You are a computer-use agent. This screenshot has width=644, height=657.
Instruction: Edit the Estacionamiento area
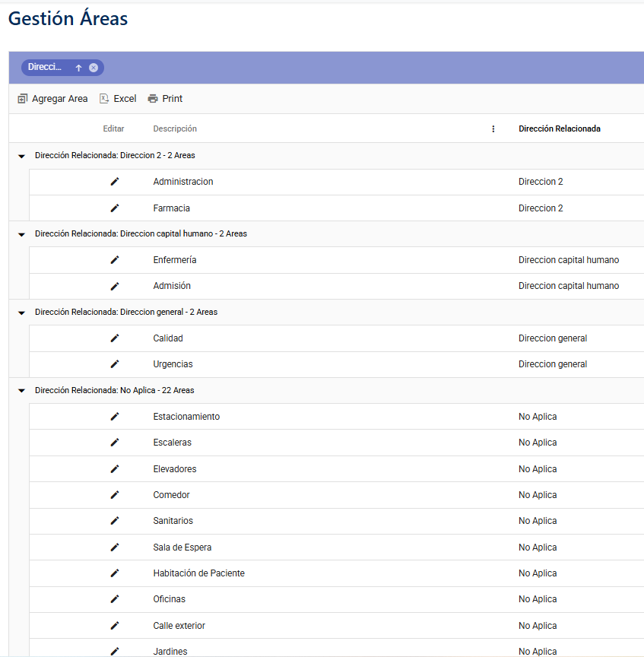pyautogui.click(x=114, y=417)
